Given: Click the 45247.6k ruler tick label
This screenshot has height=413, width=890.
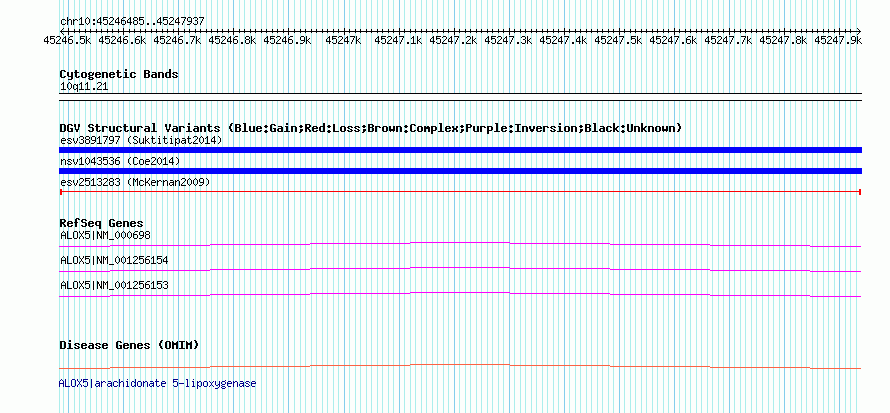Looking at the screenshot, I should (x=674, y=40).
